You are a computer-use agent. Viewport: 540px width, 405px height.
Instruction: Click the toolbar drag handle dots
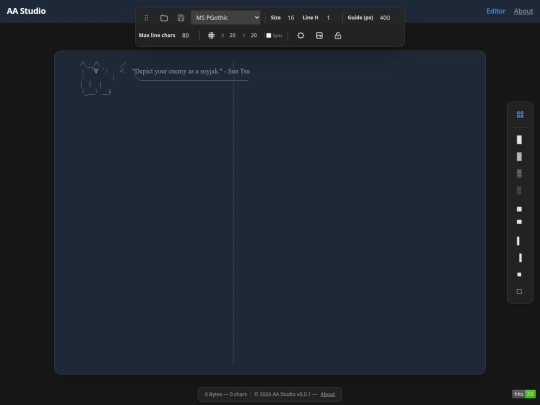pyautogui.click(x=146, y=18)
